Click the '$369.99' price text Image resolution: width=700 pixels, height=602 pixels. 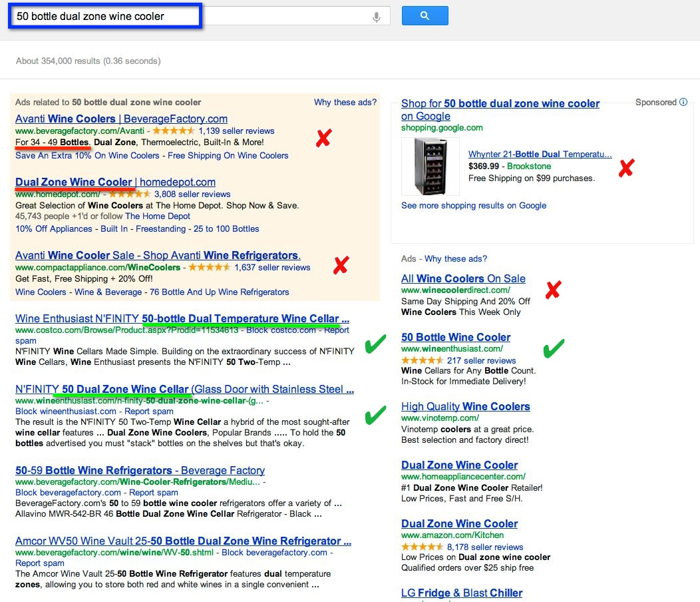pos(484,166)
